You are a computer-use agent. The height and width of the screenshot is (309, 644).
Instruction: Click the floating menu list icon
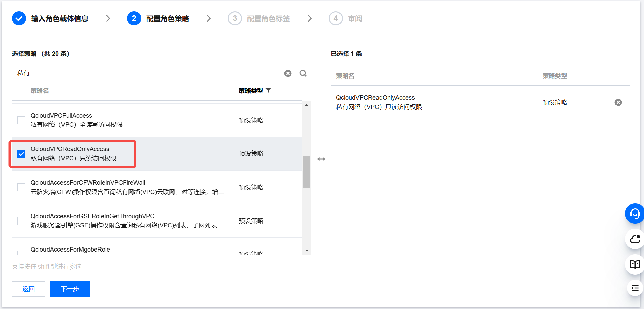tap(635, 288)
